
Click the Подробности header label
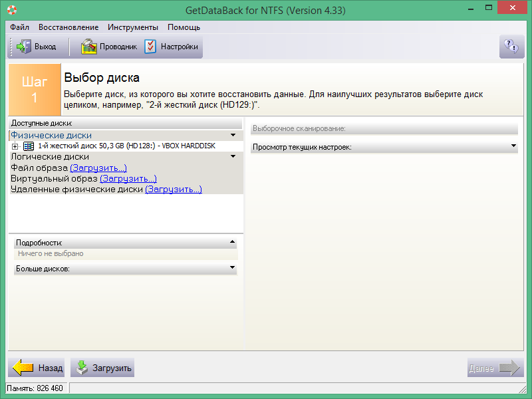point(39,243)
